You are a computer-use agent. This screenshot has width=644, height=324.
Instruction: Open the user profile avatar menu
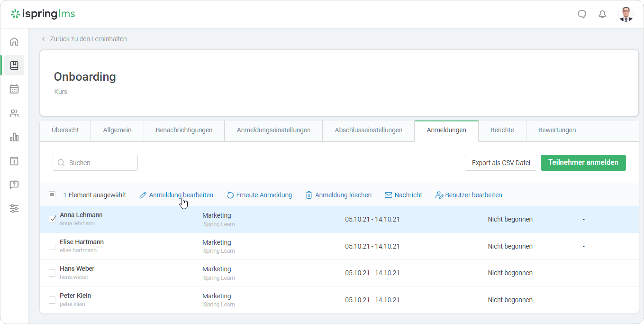[626, 14]
